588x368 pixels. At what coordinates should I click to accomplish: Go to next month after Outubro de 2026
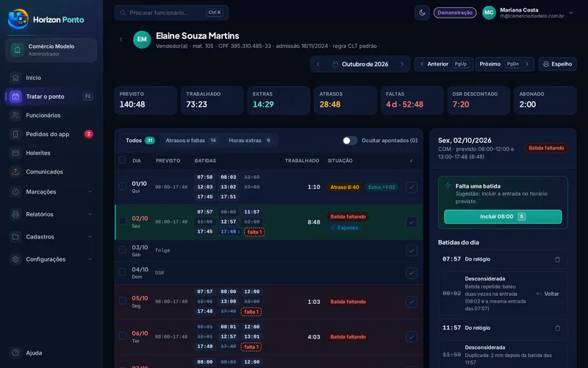click(x=402, y=64)
